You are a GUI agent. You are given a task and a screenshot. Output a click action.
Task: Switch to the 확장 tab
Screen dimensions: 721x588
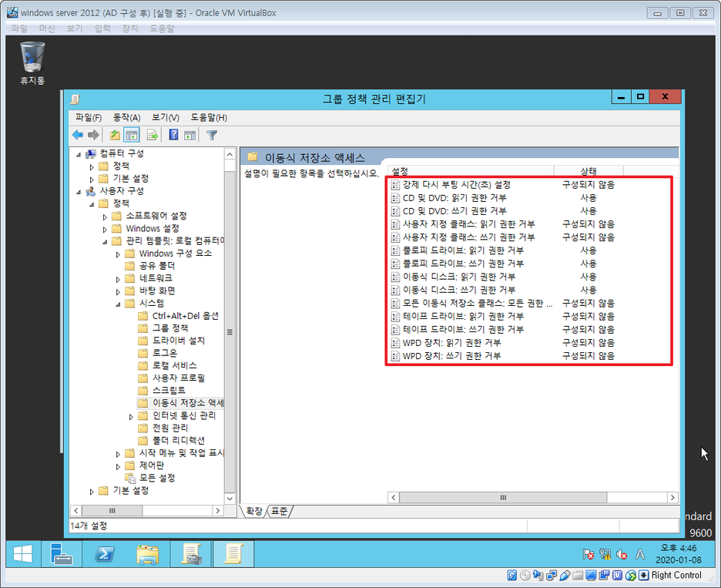click(x=254, y=511)
